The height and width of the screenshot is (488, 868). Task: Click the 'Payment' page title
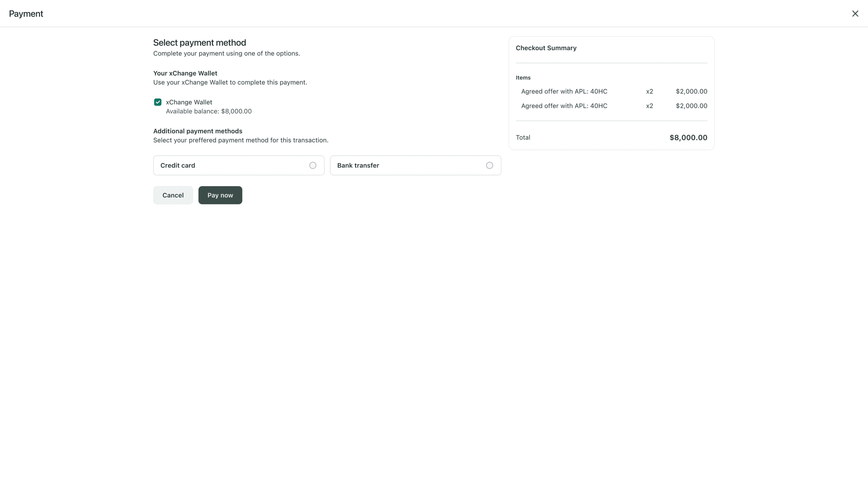click(x=26, y=14)
